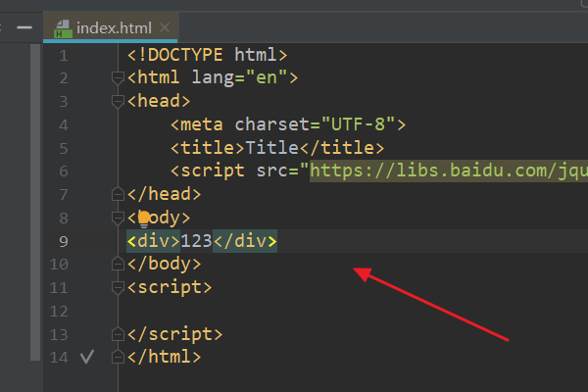Click the fold end marker at </html>

pos(118,357)
